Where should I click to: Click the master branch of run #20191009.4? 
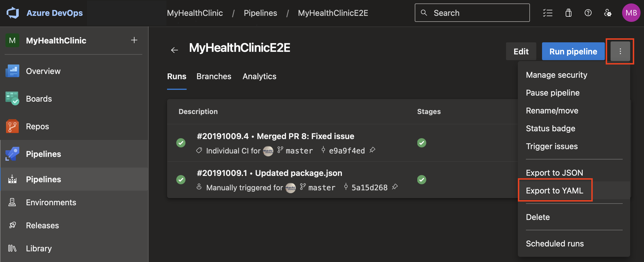[299, 151]
